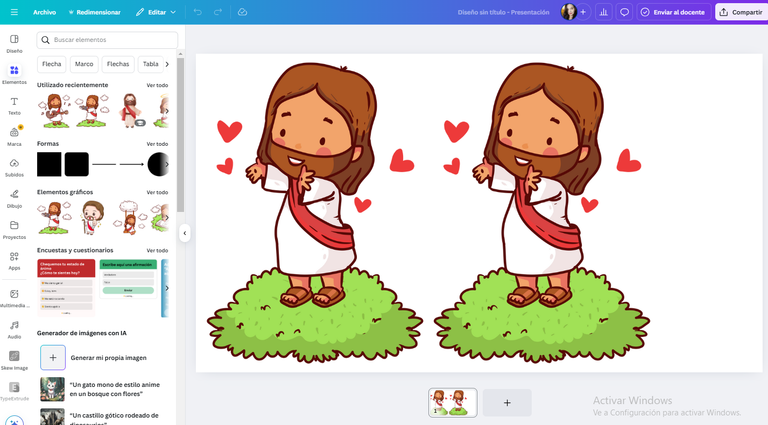The image size is (768, 425).
Task: Click Ver todo for Encuestas y cuestionarios
Action: [x=157, y=250]
